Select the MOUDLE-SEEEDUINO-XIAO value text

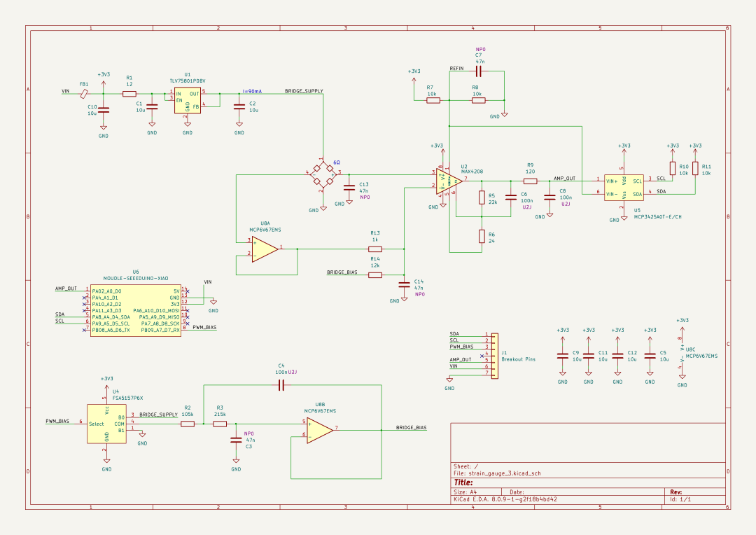[x=136, y=279]
